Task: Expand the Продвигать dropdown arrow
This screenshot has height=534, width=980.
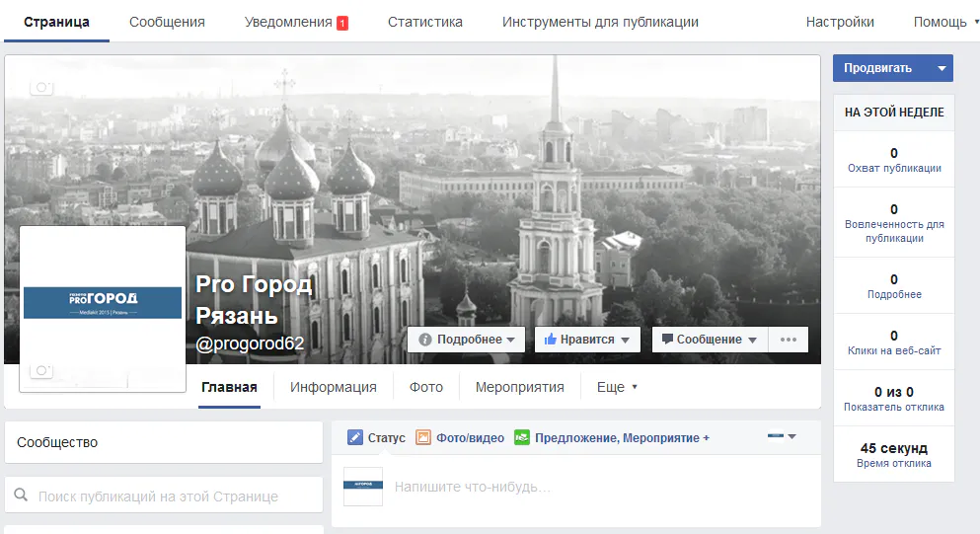Action: click(x=942, y=68)
